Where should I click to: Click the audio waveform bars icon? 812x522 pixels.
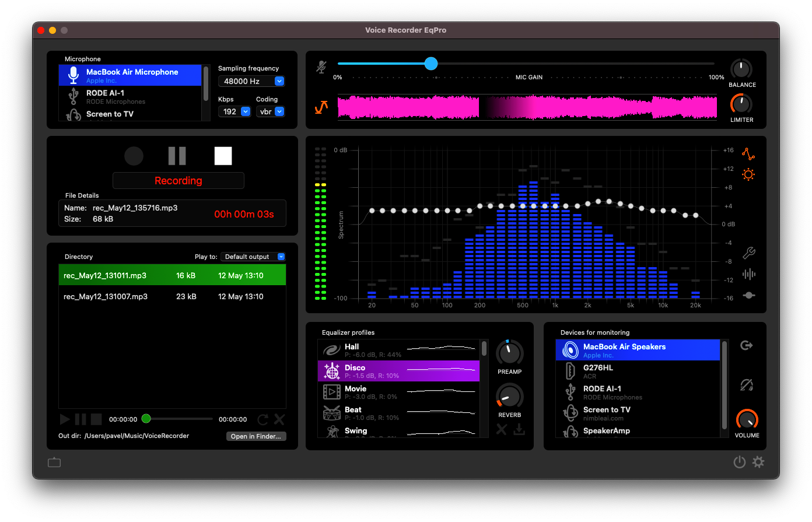[x=749, y=274]
